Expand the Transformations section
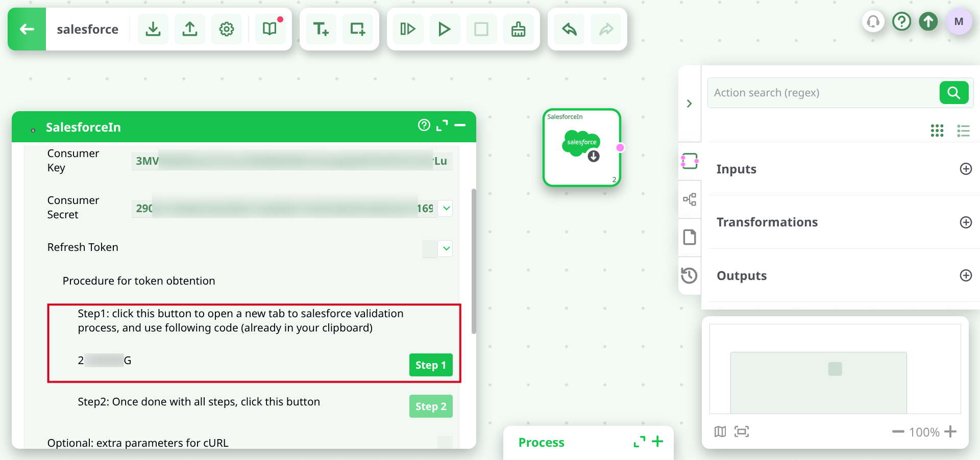 tap(966, 222)
